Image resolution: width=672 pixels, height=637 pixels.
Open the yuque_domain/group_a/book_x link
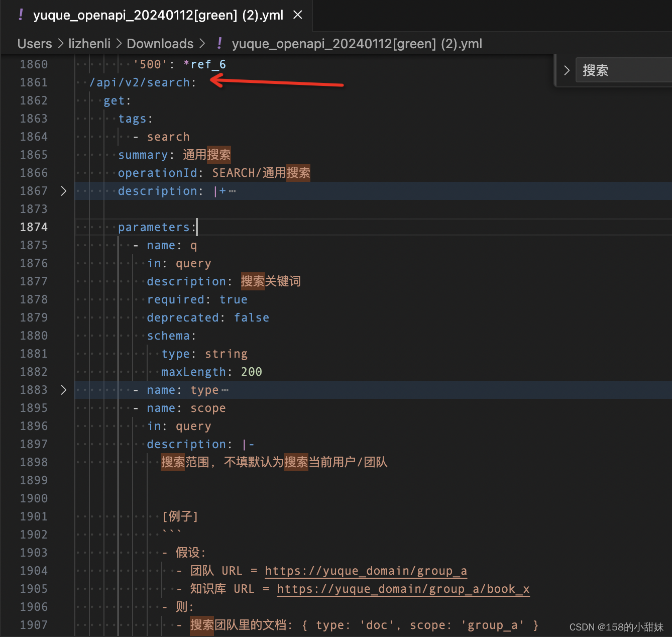(x=403, y=589)
